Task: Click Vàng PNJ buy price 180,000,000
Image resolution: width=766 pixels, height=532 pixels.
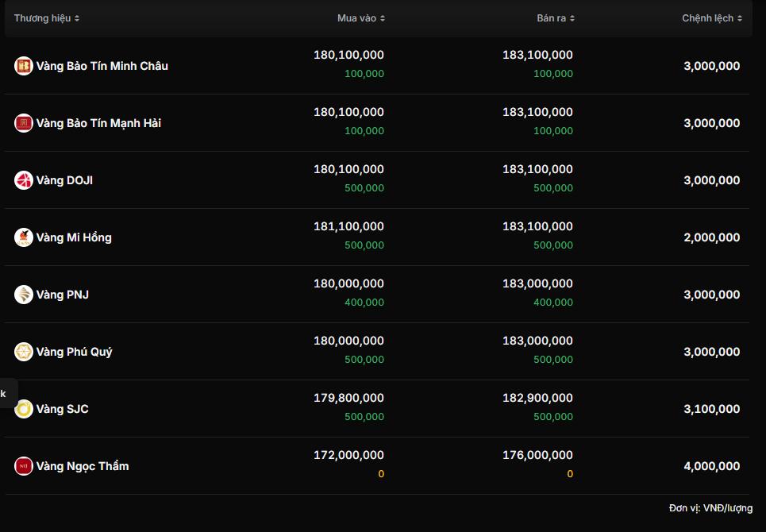Action: [x=348, y=283]
